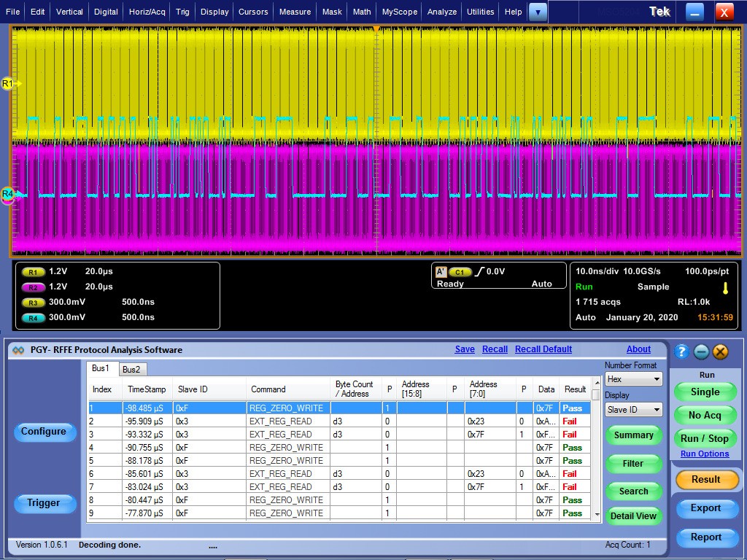747x560 pixels.
Task: Click the C1 trigger source badge
Action: coord(460,271)
